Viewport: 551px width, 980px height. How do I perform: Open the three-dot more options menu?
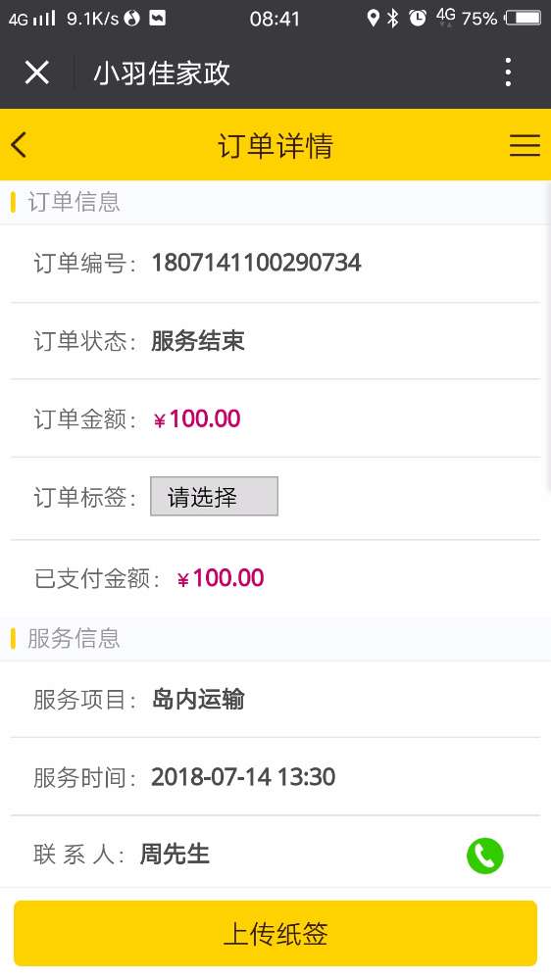click(508, 73)
